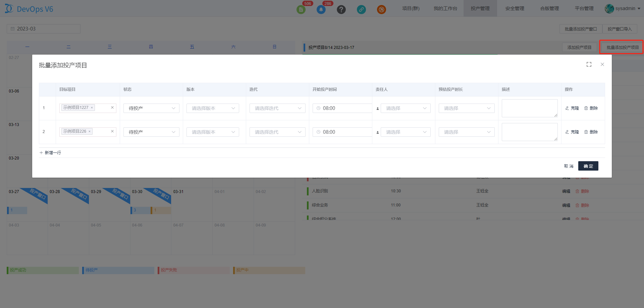The width and height of the screenshot is (644, 308).
Task: Open the 投产管理 menu tab
Action: [x=480, y=8]
